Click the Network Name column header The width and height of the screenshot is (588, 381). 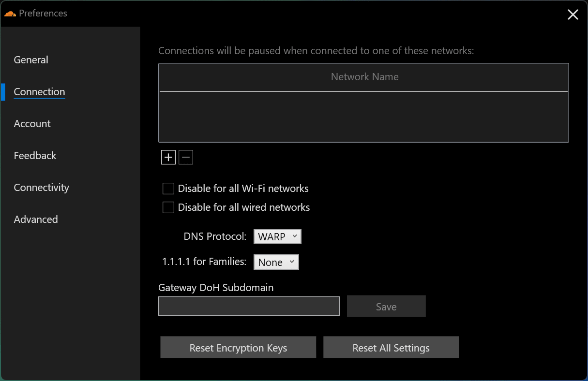click(364, 77)
